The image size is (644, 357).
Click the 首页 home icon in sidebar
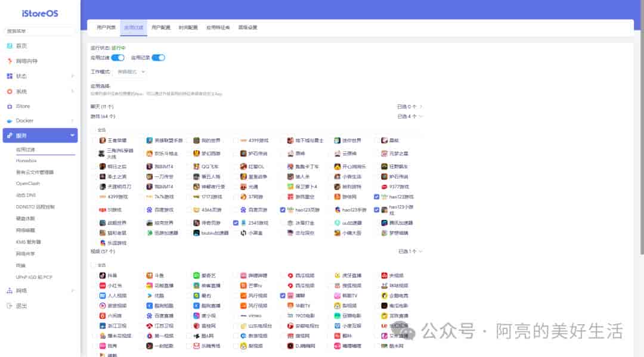click(x=10, y=46)
